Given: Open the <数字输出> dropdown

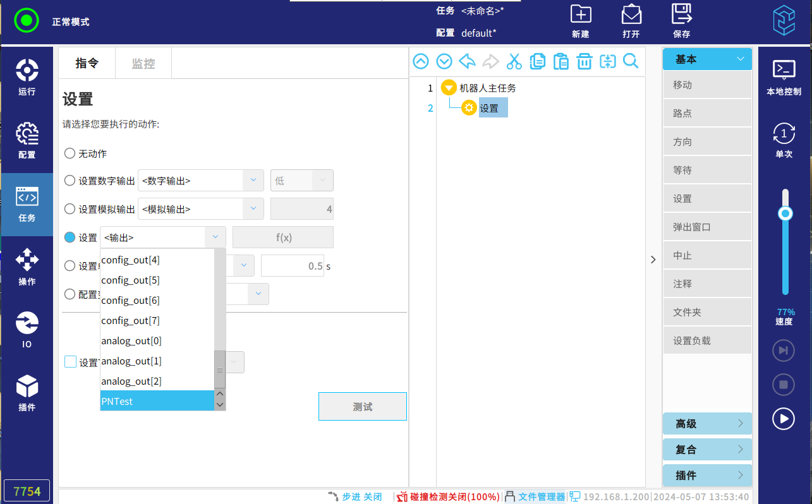Looking at the screenshot, I should click(200, 181).
